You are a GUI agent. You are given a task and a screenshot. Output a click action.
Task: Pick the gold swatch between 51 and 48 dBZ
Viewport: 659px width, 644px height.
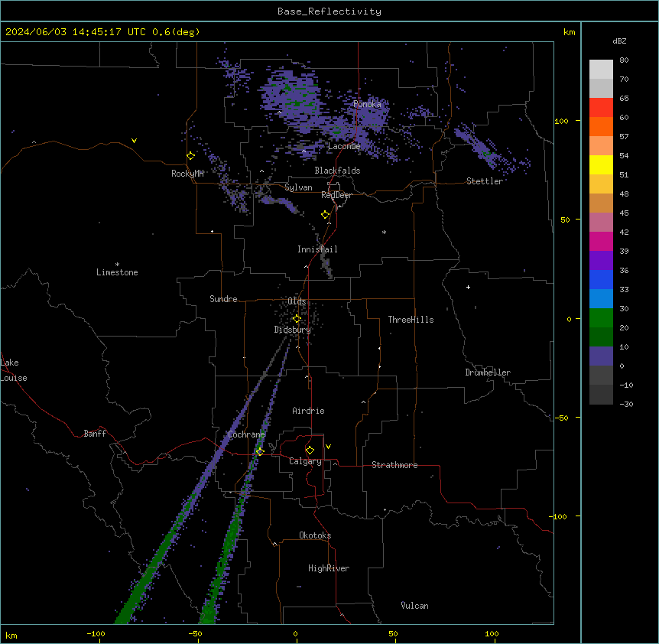coord(601,184)
